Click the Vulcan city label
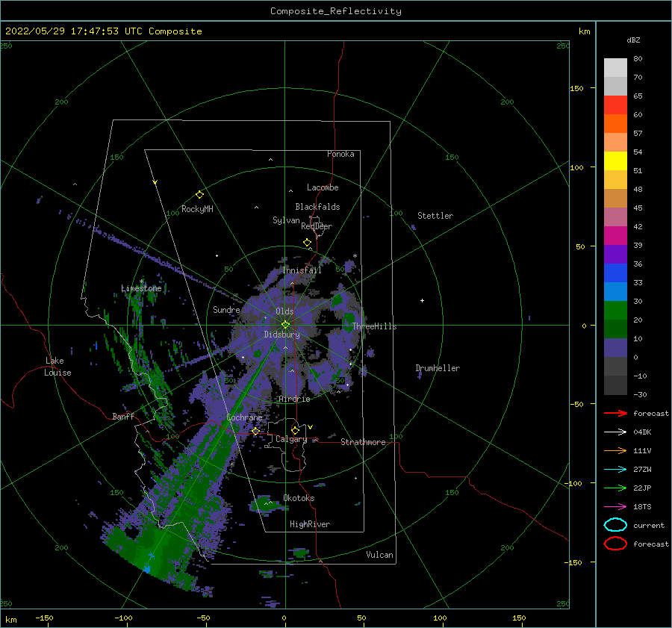 pos(379,555)
